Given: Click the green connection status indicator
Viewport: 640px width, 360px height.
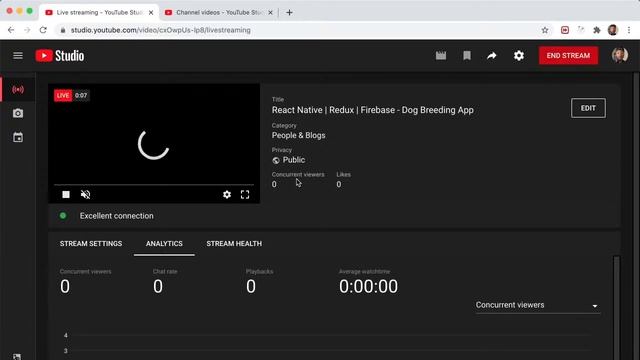Looking at the screenshot, I should [63, 216].
